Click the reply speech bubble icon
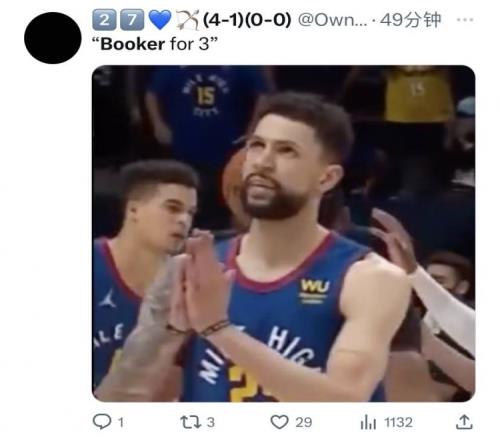The width and height of the screenshot is (500, 440). point(102,422)
